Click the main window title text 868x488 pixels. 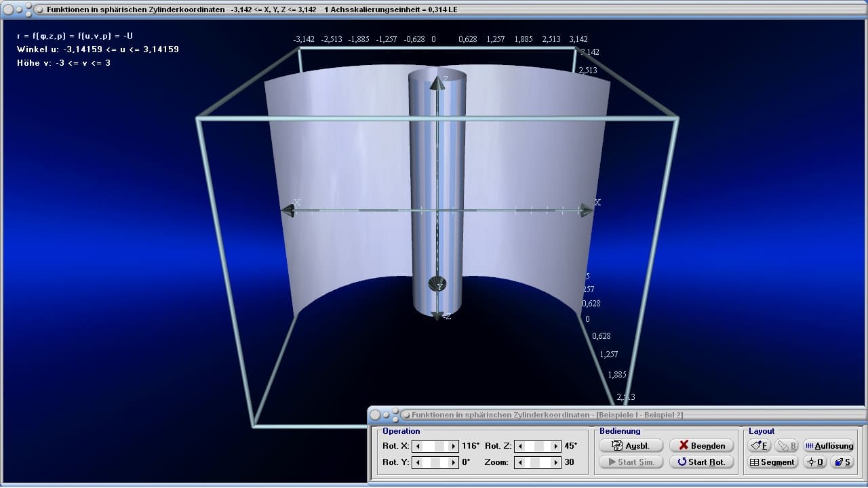tap(252, 9)
